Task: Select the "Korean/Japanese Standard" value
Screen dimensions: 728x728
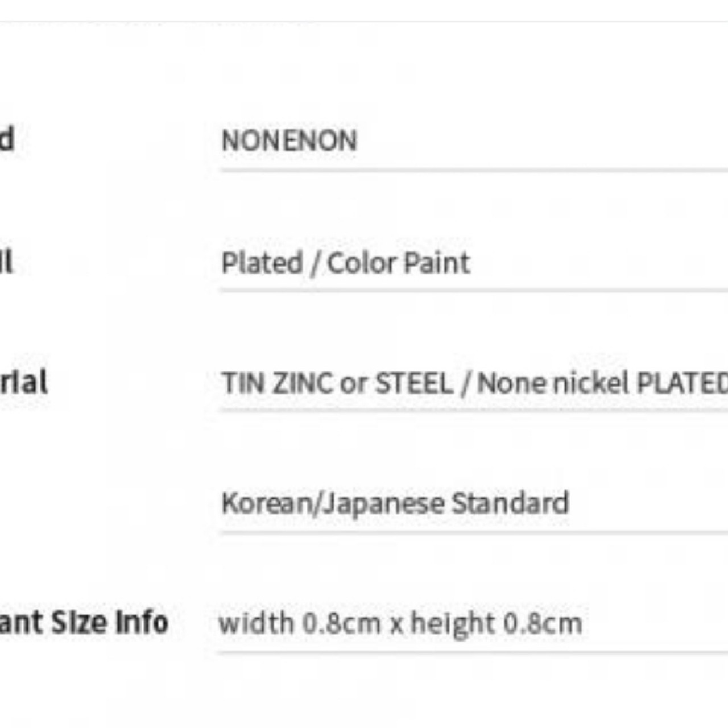Action: 395,503
